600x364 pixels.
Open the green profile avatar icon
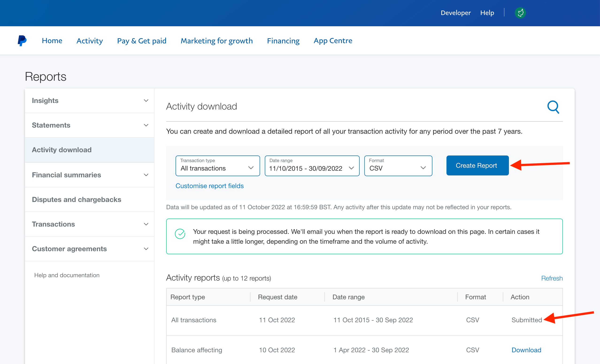[x=520, y=13]
